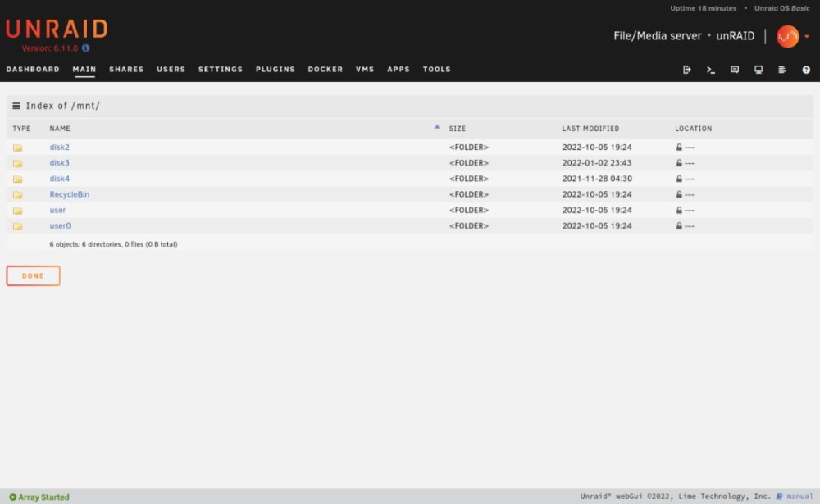Click the 'Unraid OS Basic' text

coord(781,8)
